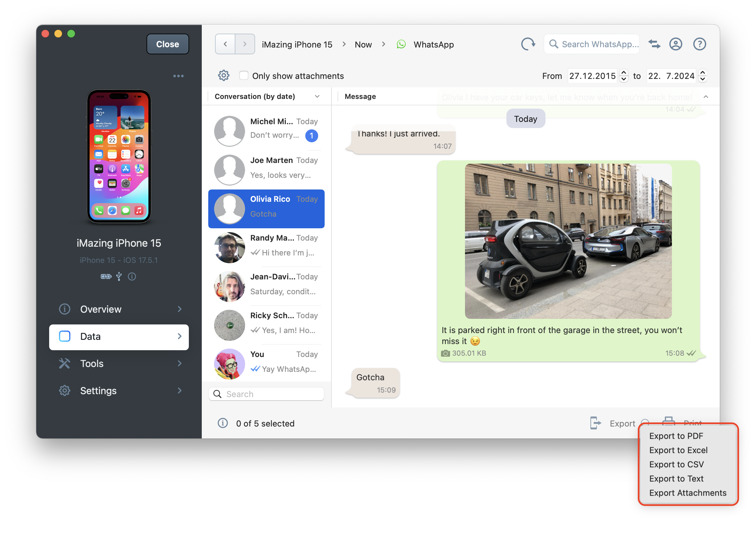This screenshot has height=551, width=756.
Task: Enable Only show attachments checkbox
Action: click(x=243, y=75)
